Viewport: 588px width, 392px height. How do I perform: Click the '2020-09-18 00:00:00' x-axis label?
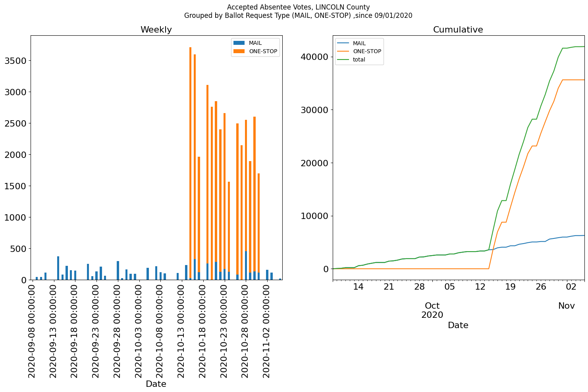[x=75, y=331]
